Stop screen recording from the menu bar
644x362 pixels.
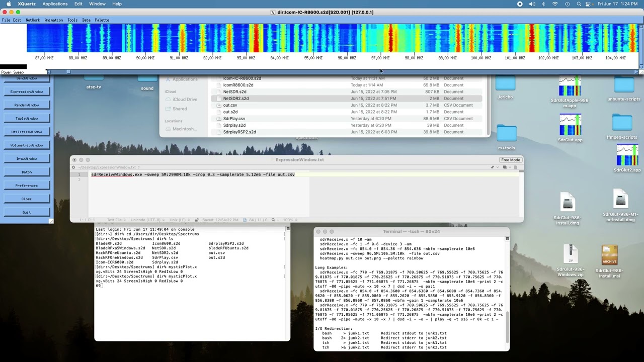520,4
